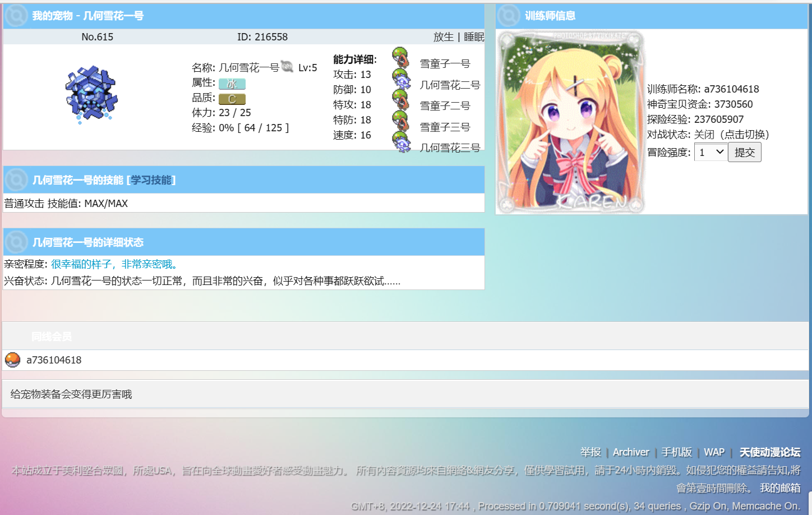The height and width of the screenshot is (515, 812).
Task: Select pet 几何雪花三号 from the list
Action: (x=450, y=148)
